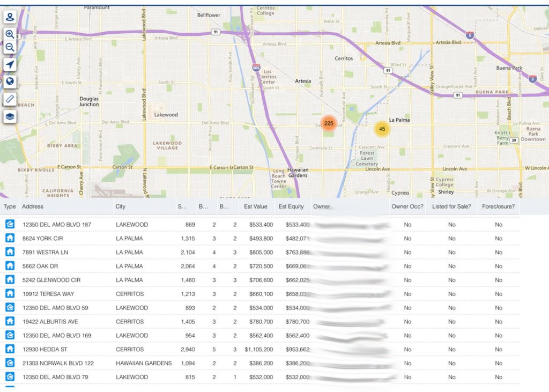The image size is (549, 392).
Task: Click the locate me arrow icon
Action: [10, 64]
